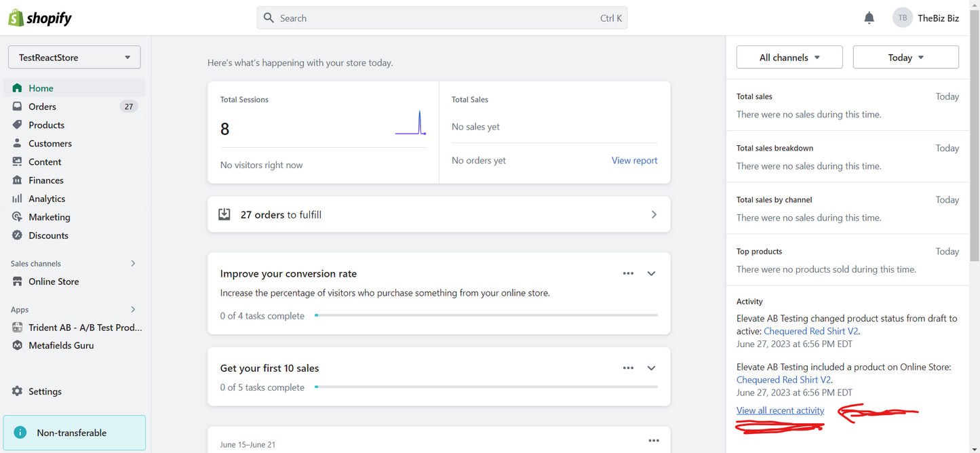980x453 pixels.
Task: Open the All channels dropdown
Action: click(x=789, y=58)
